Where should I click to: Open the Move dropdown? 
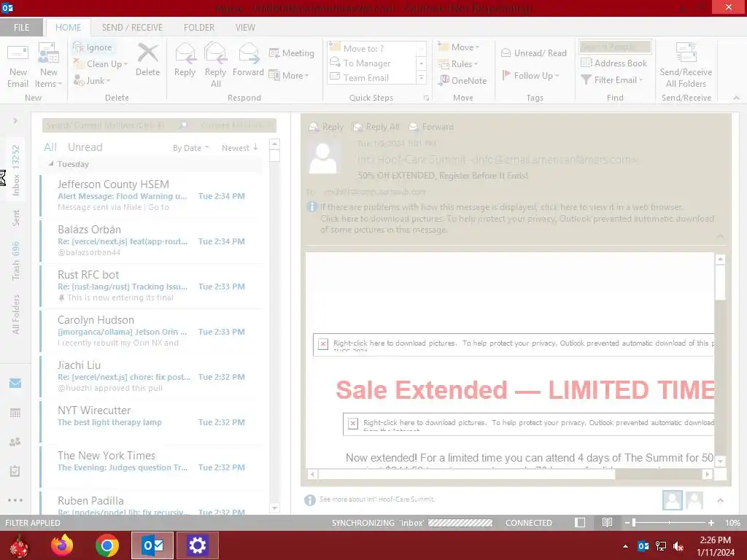[459, 47]
